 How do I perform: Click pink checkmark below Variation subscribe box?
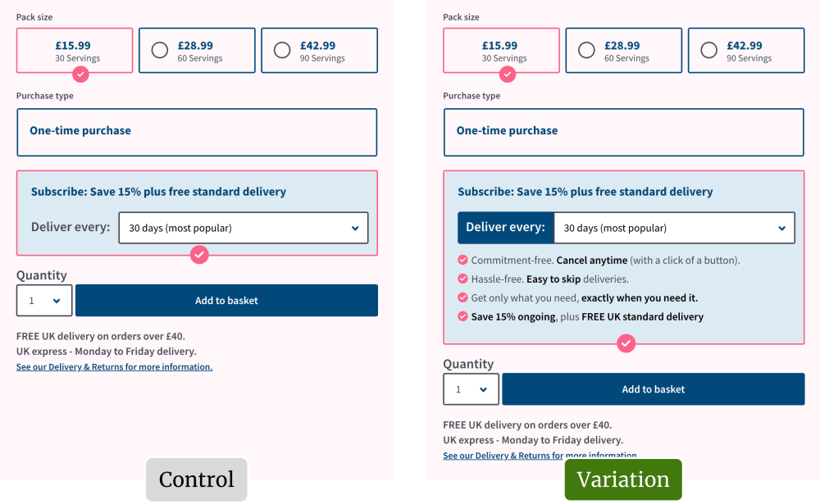click(x=626, y=343)
